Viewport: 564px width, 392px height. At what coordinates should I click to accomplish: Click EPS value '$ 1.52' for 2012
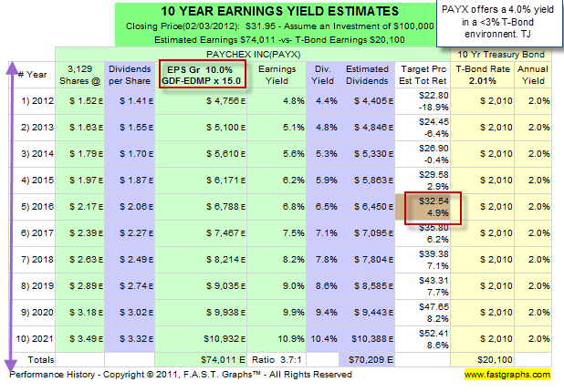(86, 101)
